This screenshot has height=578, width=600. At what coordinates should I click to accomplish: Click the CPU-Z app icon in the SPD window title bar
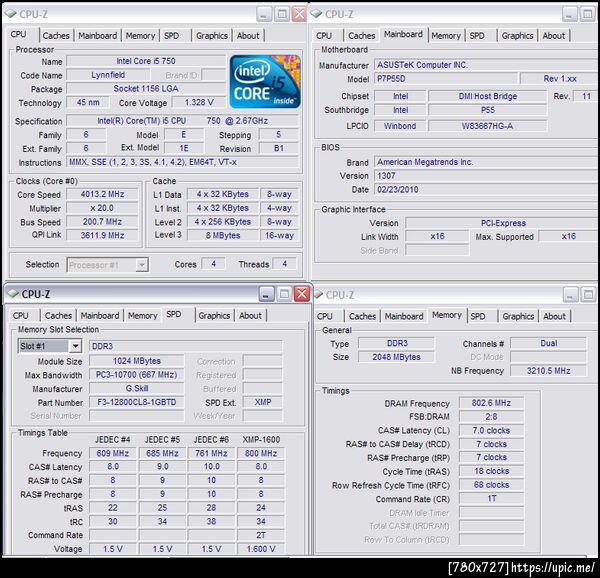(x=13, y=294)
